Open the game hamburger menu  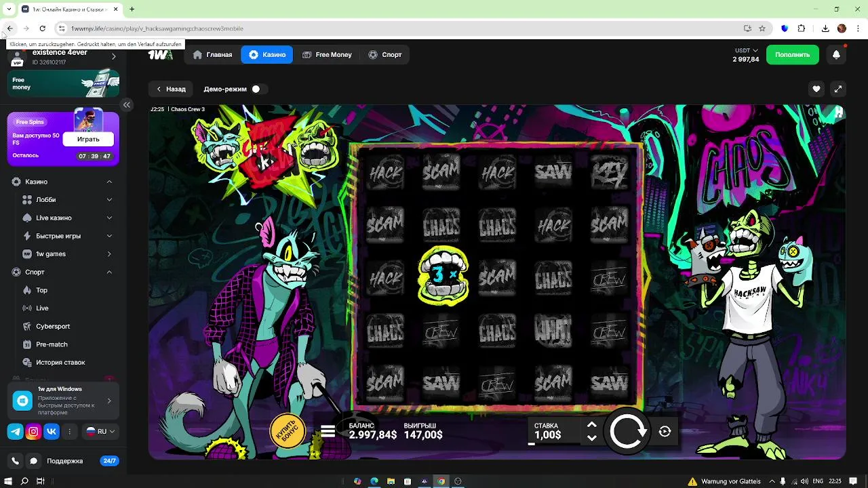328,431
